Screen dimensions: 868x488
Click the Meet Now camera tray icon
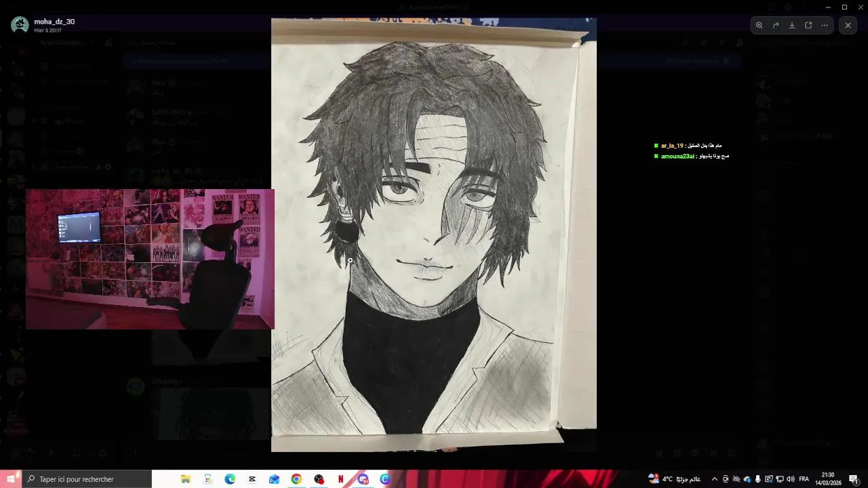point(726,479)
